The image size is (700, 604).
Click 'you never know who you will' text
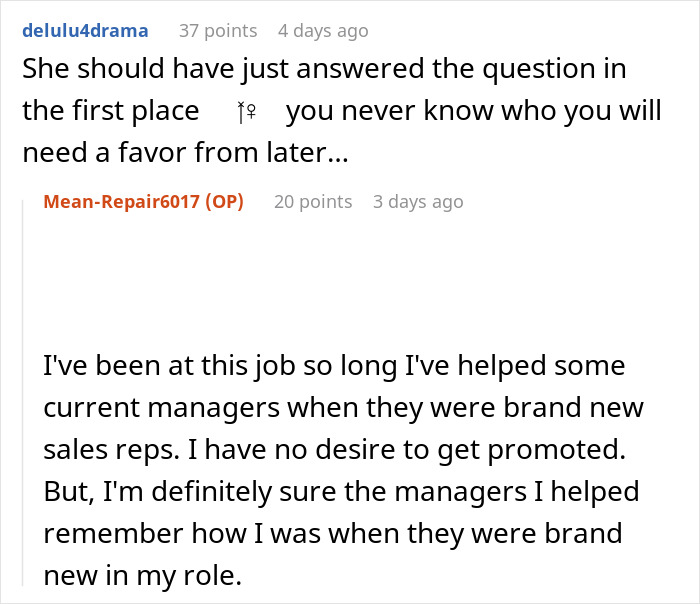pos(473,111)
